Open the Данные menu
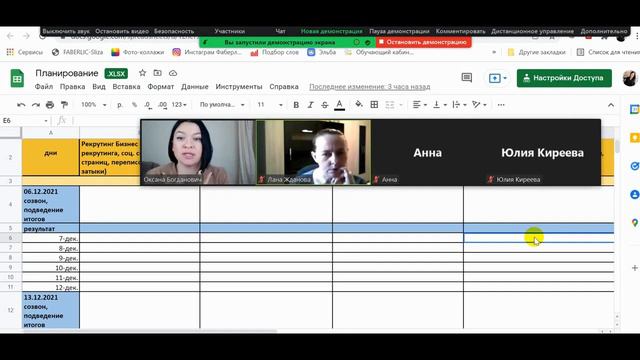This screenshot has width=640, height=360. point(195,87)
